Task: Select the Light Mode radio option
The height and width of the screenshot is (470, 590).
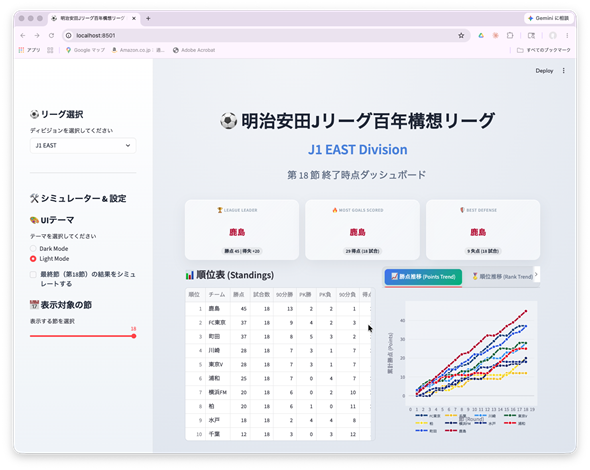Action: [33, 259]
